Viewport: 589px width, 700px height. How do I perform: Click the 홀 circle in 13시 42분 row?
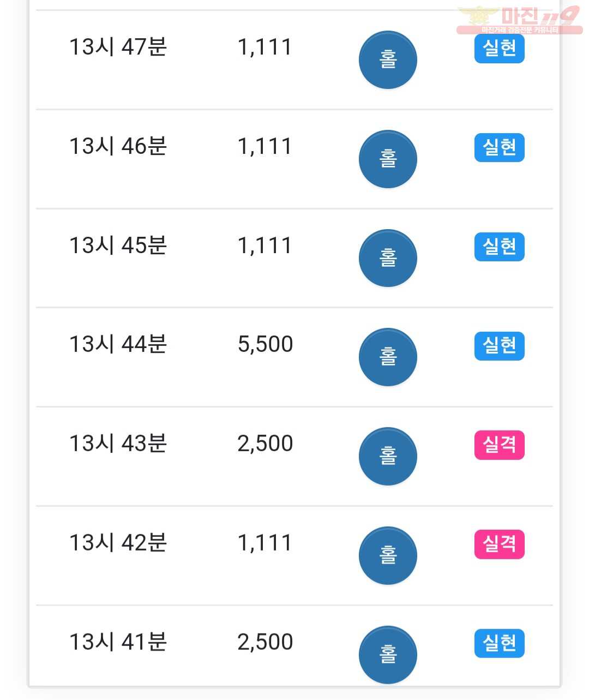388,556
